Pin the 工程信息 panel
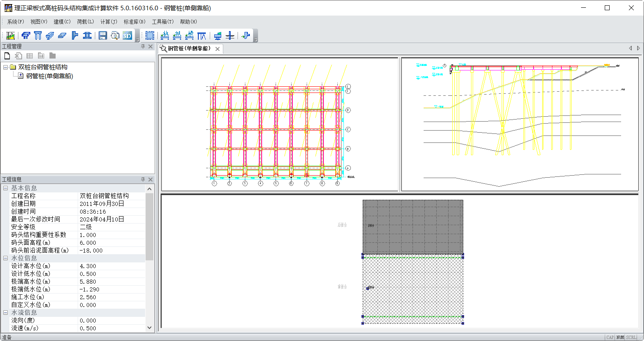644x341 pixels. [143, 179]
